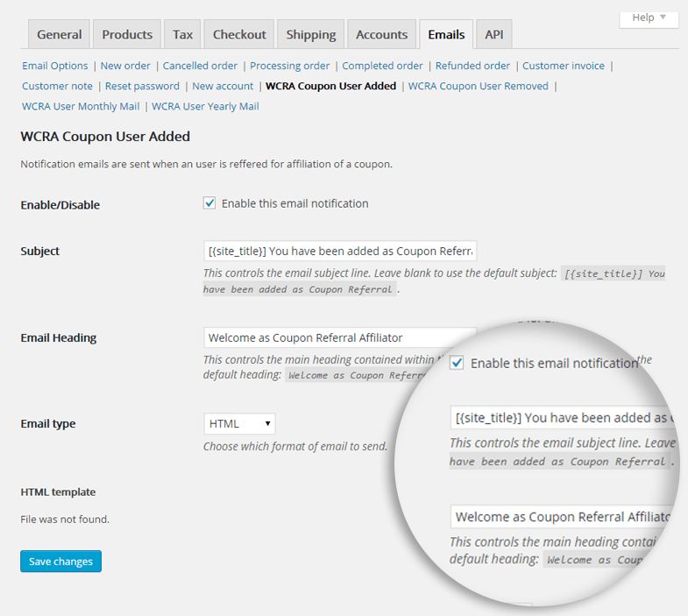
Task: Select the Emails tab
Action: point(446,34)
